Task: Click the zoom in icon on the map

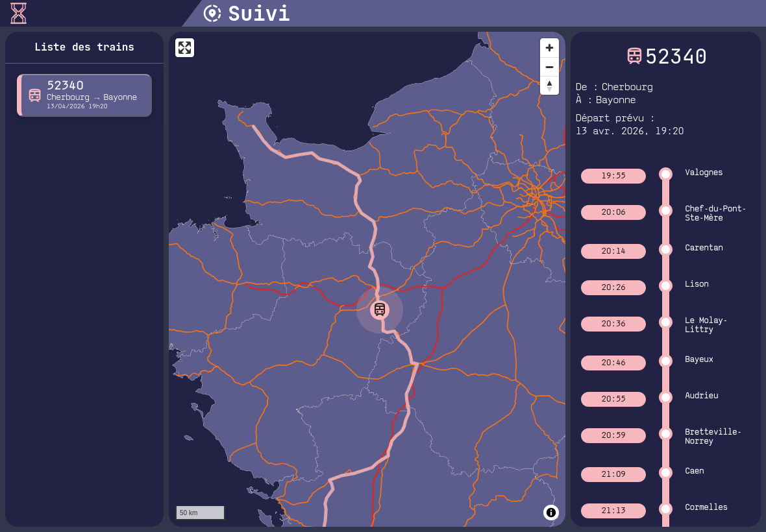Action: tap(549, 47)
